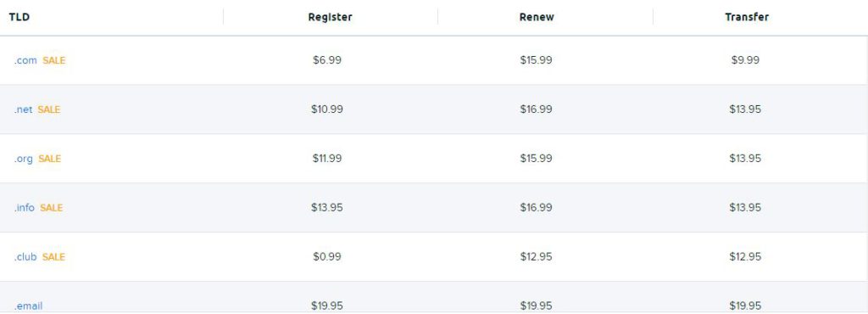Open the .info domain link

[25, 208]
